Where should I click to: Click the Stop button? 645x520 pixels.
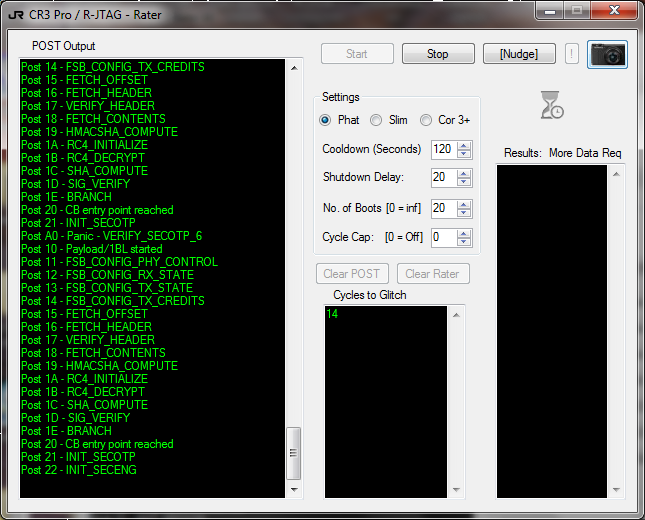point(438,54)
